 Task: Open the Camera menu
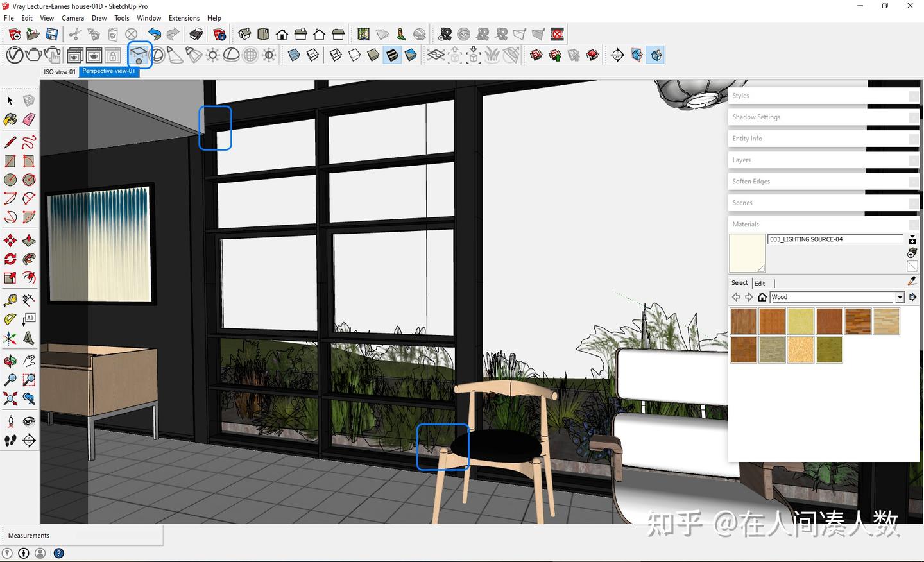73,18
